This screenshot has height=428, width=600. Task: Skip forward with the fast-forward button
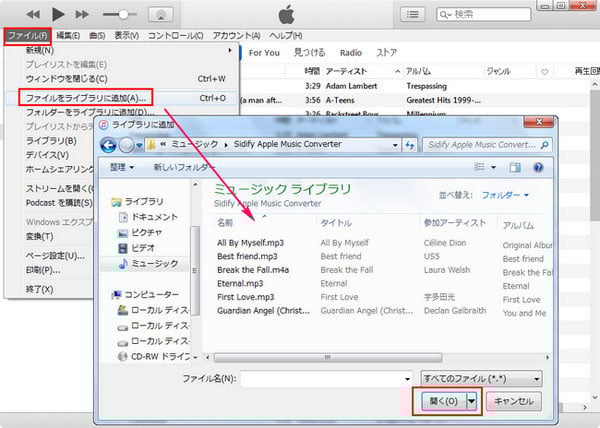click(x=82, y=15)
